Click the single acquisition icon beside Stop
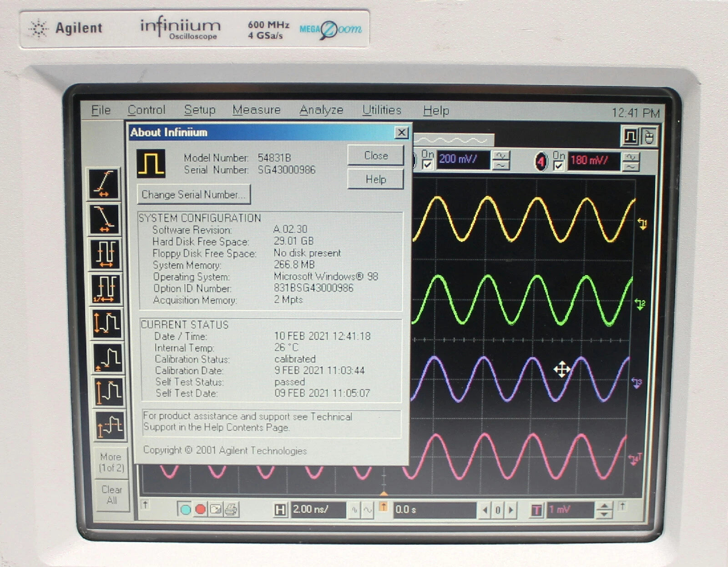 tap(216, 509)
